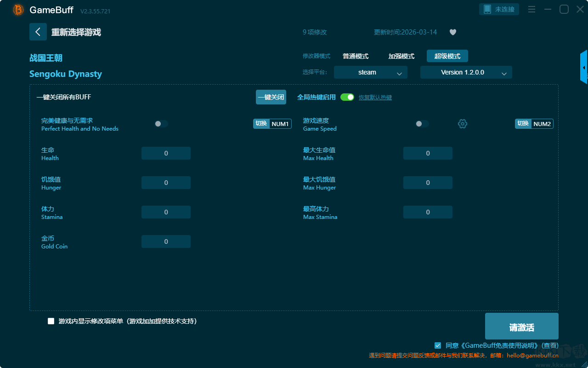
Task: Close the GameBuff window
Action: click(x=580, y=9)
